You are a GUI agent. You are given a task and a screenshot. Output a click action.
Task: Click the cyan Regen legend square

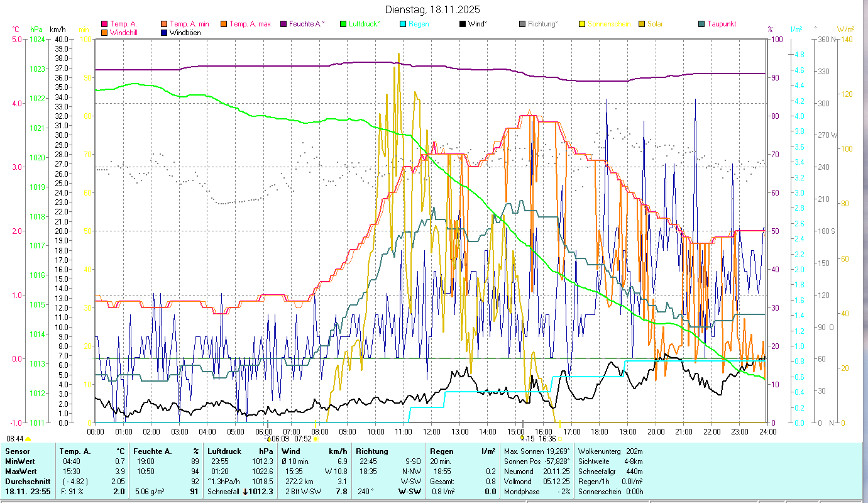coord(402,25)
